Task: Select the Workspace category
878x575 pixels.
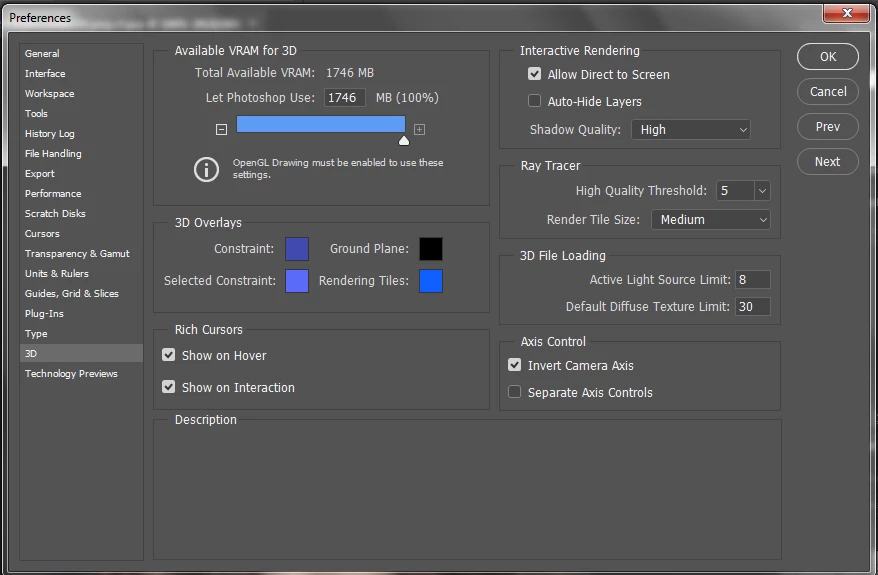Action: pos(81,94)
